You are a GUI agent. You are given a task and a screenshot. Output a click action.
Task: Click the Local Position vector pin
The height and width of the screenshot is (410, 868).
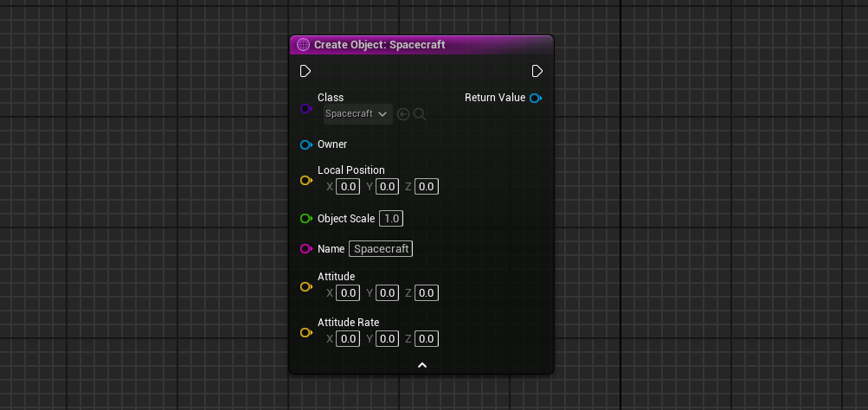pos(305,181)
